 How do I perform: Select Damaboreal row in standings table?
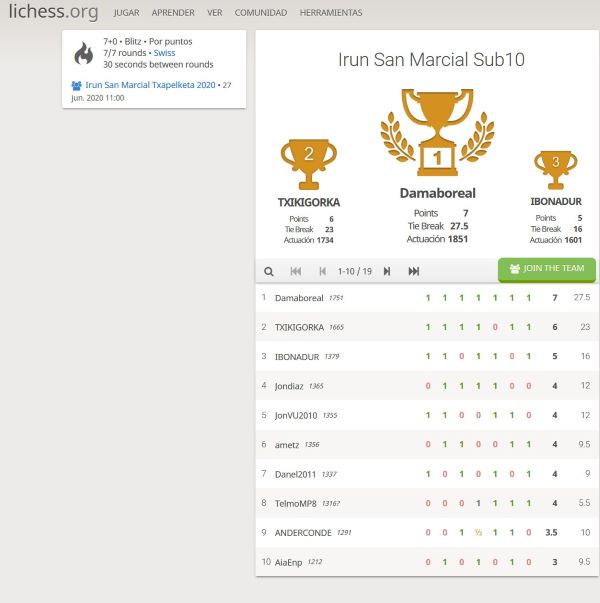click(x=425, y=298)
